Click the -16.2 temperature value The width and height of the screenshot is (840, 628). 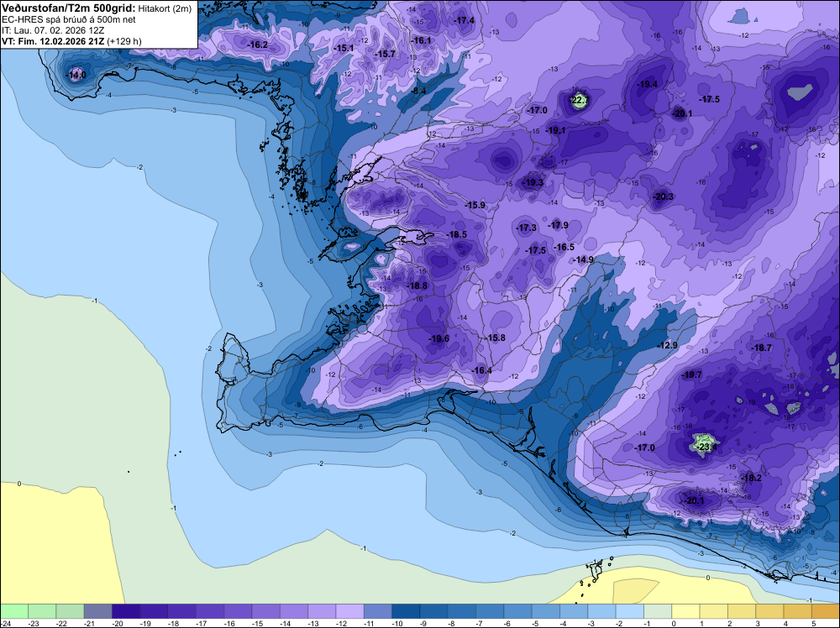click(x=258, y=45)
